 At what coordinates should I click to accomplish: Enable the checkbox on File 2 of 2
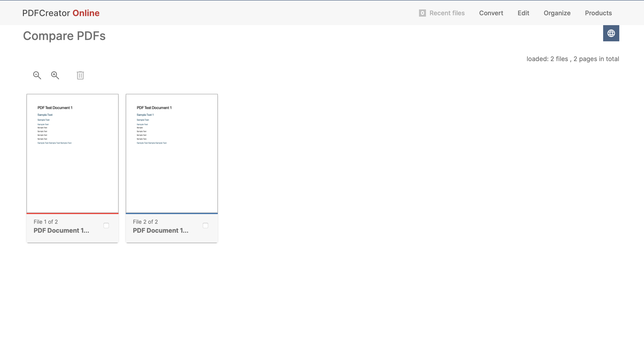pos(205,225)
